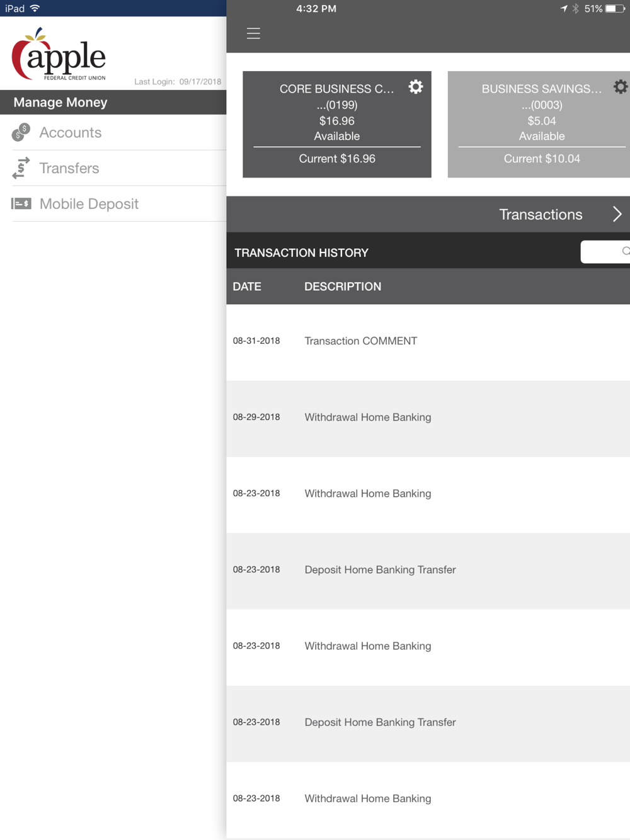Open the Accounts menu item
630x840 pixels.
[x=113, y=132]
